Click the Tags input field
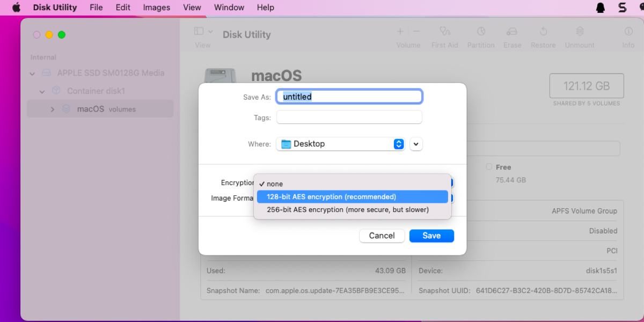The image size is (644, 322). pyautogui.click(x=349, y=117)
